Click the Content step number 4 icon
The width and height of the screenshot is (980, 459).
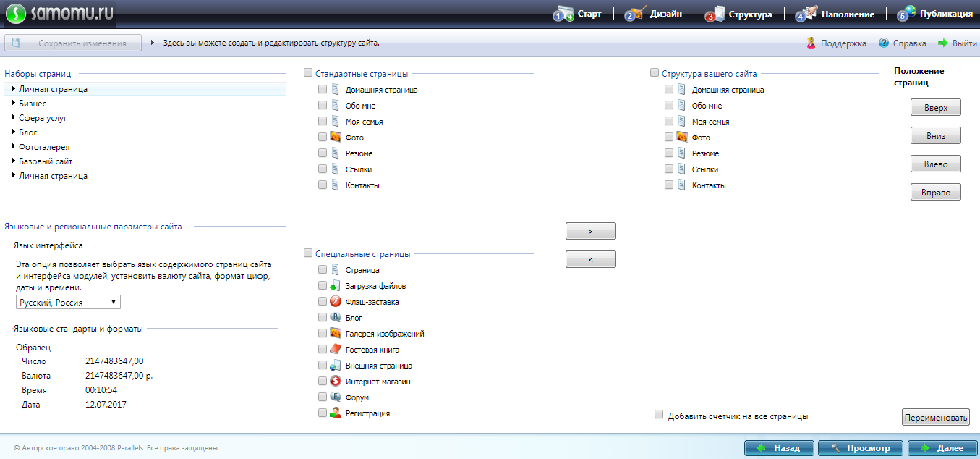pyautogui.click(x=806, y=13)
